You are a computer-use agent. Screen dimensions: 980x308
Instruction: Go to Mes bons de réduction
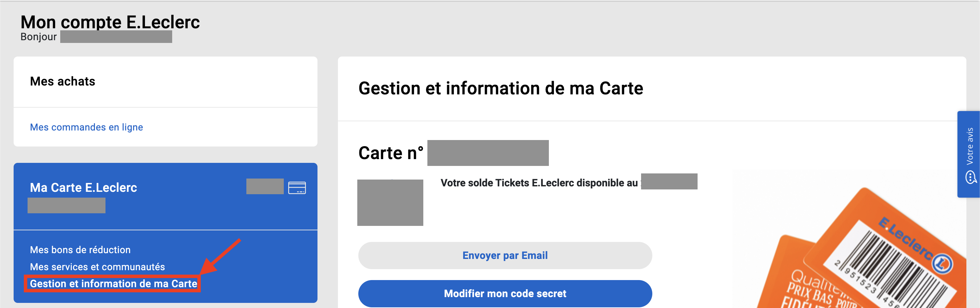click(80, 250)
